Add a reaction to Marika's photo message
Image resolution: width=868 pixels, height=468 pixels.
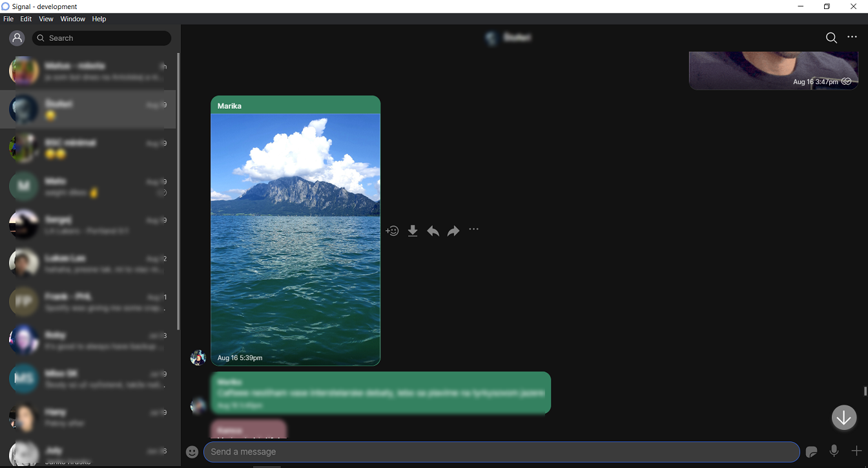click(x=392, y=231)
